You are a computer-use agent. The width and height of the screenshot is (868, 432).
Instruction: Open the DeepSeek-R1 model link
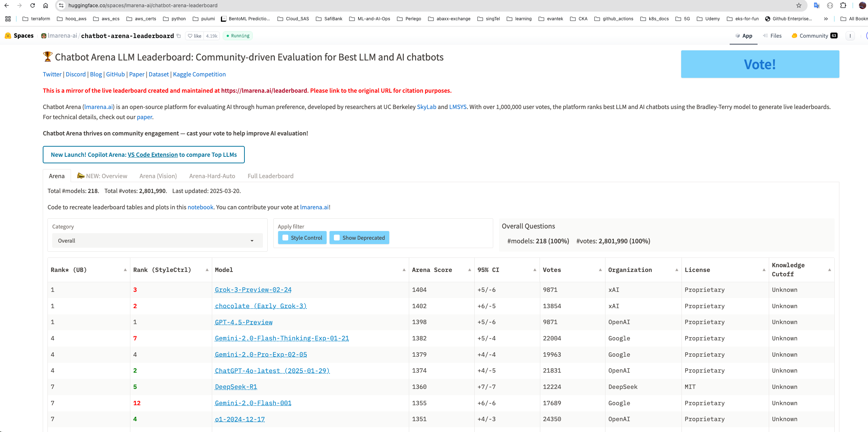[236, 387]
